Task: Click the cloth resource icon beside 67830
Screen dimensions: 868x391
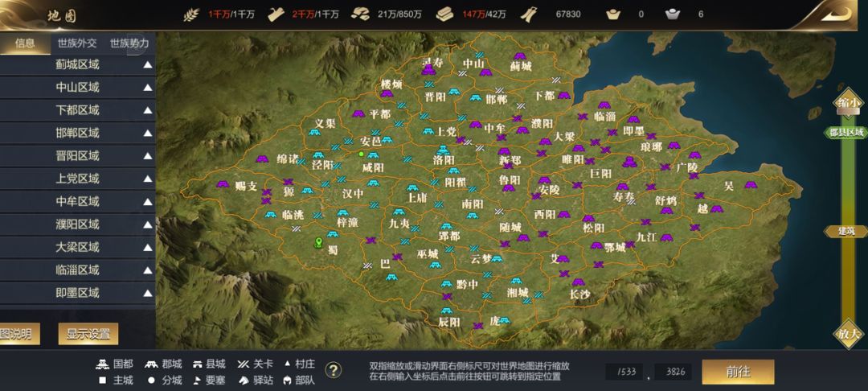Action: tap(528, 14)
